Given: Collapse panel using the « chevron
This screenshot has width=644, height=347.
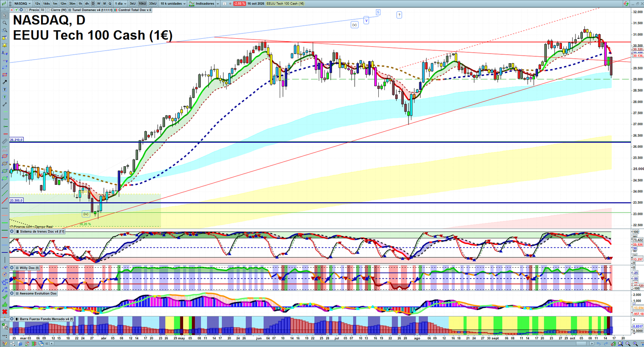Looking at the screenshot, I should [47, 344].
